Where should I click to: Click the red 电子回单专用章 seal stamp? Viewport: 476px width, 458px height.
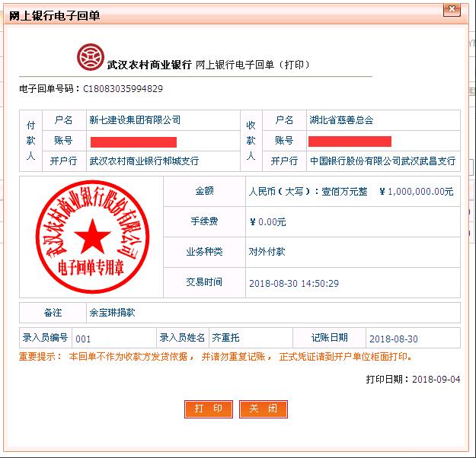[93, 237]
